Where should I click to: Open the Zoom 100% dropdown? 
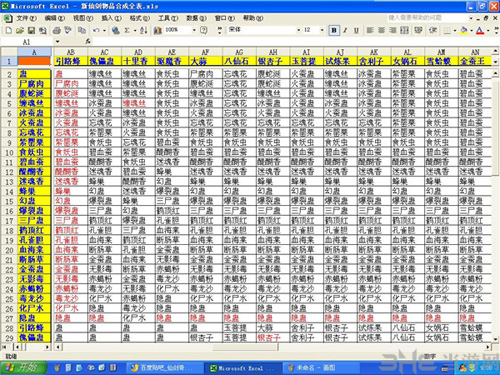click(194, 30)
